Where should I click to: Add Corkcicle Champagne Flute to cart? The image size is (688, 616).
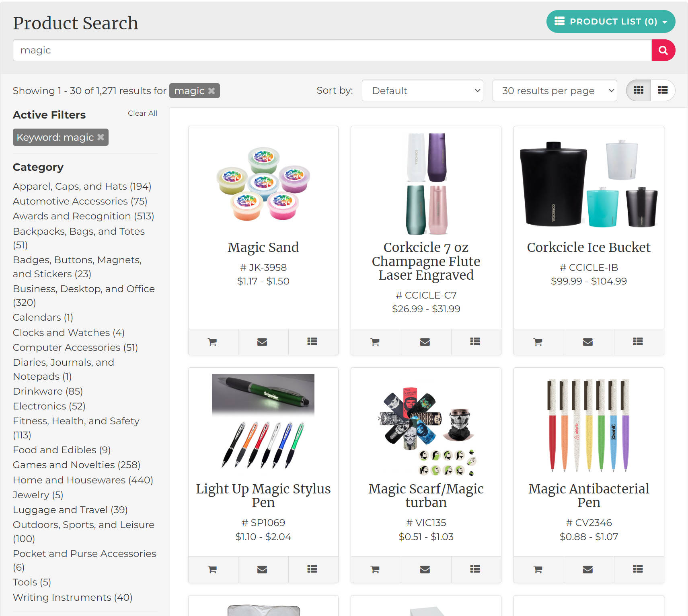point(376,342)
